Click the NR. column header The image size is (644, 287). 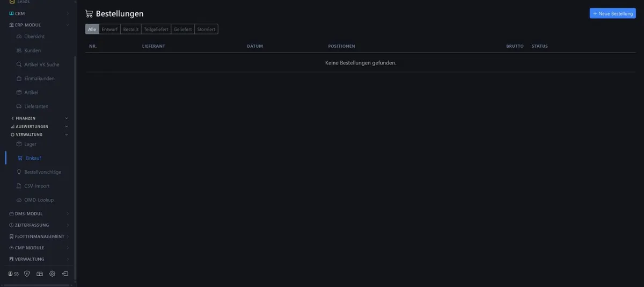pos(93,46)
